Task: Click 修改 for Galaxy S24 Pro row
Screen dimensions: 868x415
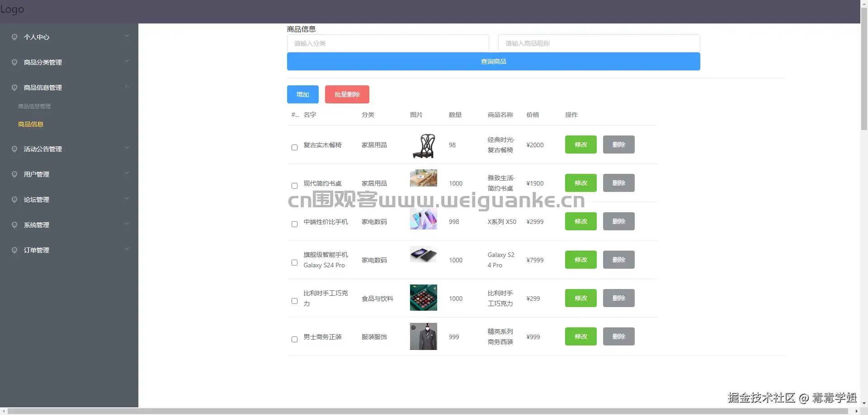Action: click(x=581, y=260)
